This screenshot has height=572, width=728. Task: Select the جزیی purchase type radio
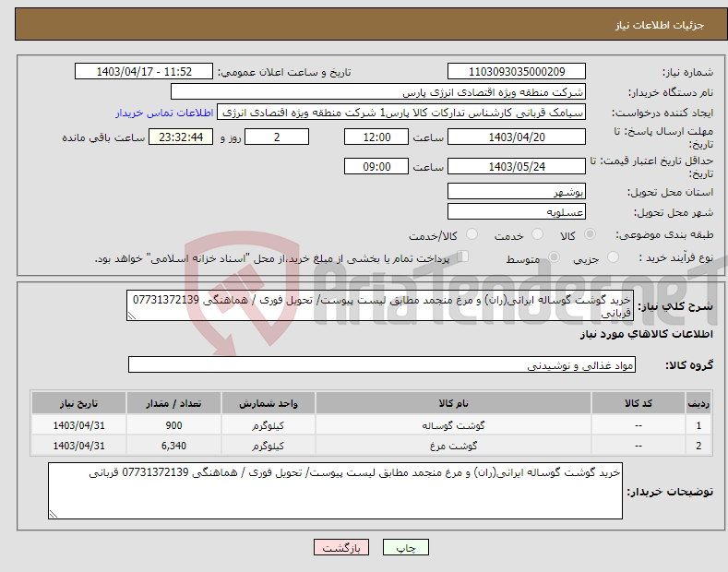coord(613,256)
